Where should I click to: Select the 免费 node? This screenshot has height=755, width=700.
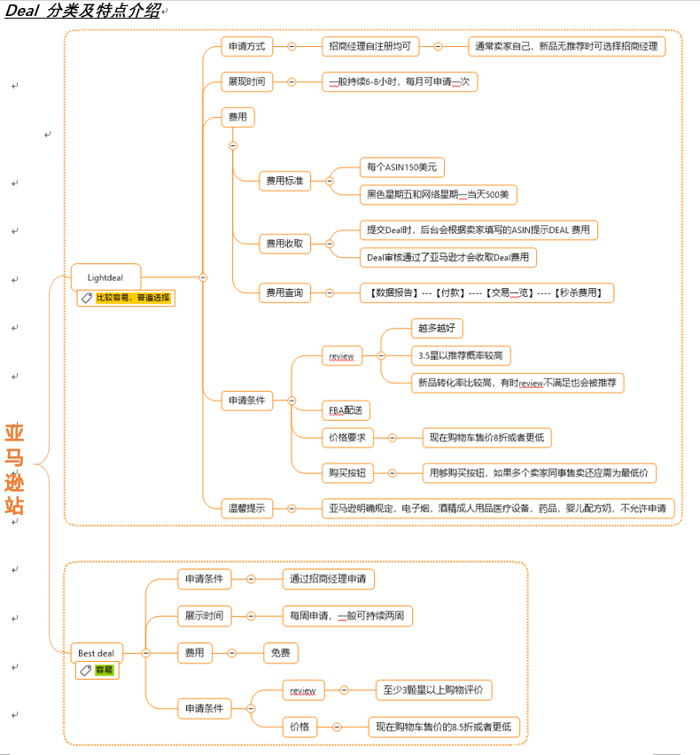(x=281, y=653)
